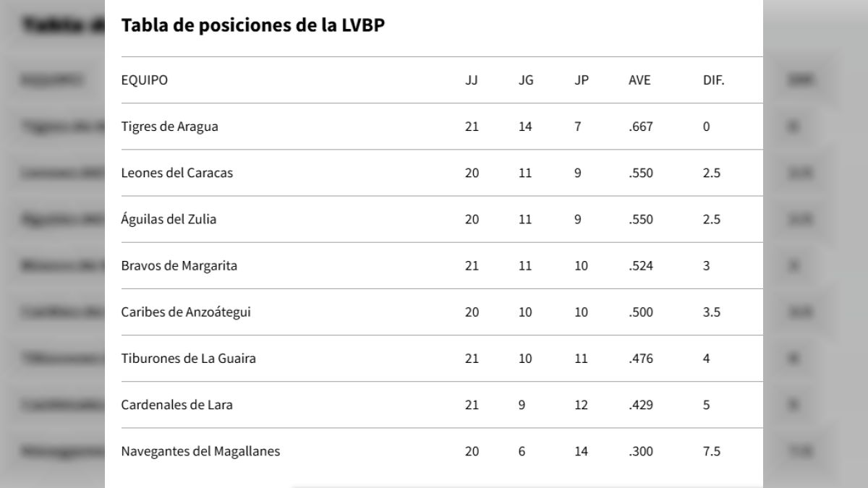
Task: Click Navegantes del Magallanes' .300 average
Action: (x=641, y=452)
